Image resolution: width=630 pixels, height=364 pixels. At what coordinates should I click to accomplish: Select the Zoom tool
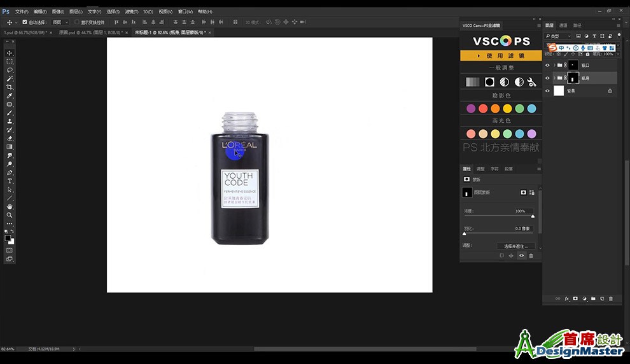click(10, 215)
